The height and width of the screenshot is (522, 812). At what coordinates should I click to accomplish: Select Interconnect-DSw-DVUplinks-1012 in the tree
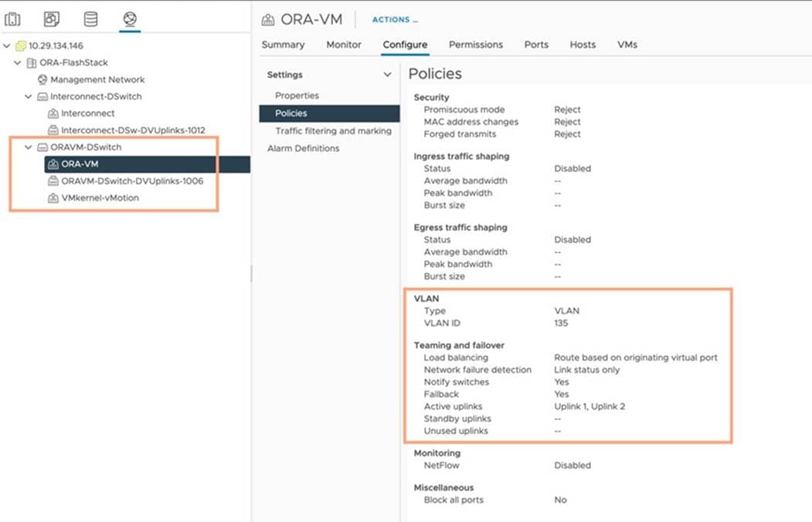point(133,130)
